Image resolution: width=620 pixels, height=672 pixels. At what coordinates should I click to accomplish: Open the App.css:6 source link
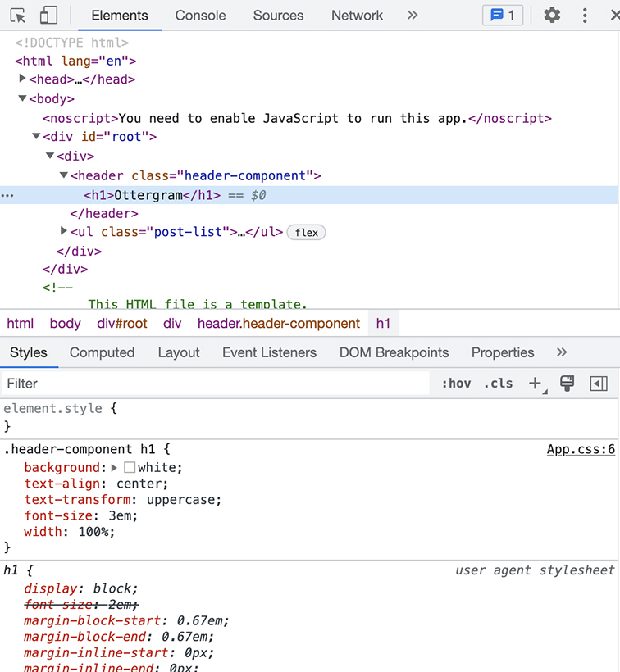[x=581, y=449]
